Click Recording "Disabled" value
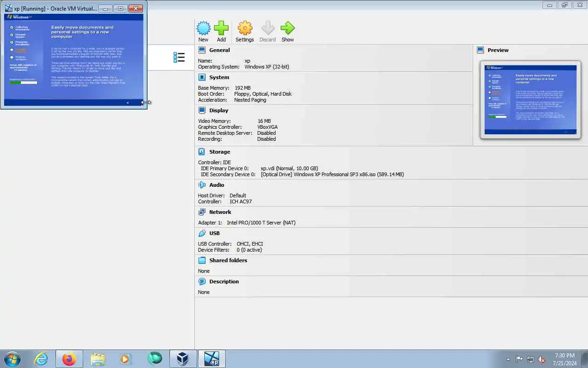The height and width of the screenshot is (368, 588). coord(266,139)
